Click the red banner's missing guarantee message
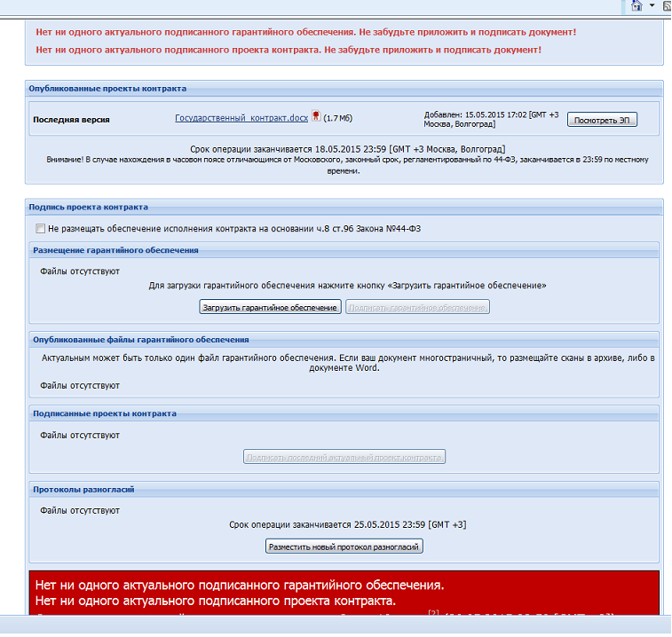672x637 pixels. click(x=238, y=586)
